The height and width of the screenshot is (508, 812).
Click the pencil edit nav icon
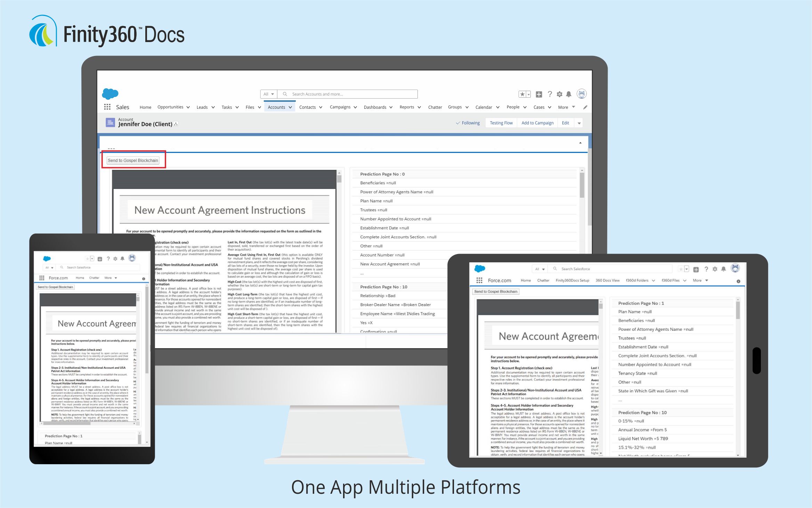click(585, 107)
